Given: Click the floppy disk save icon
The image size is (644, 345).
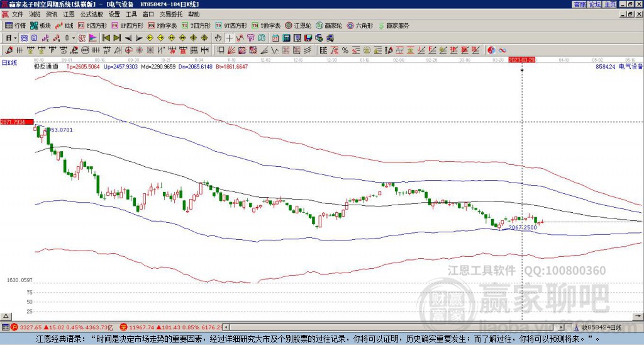Looking at the screenshot, I should (308, 38).
